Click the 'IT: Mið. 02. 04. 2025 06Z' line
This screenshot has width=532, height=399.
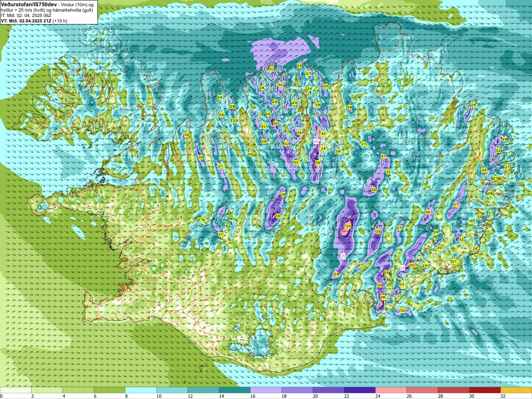click(26, 15)
